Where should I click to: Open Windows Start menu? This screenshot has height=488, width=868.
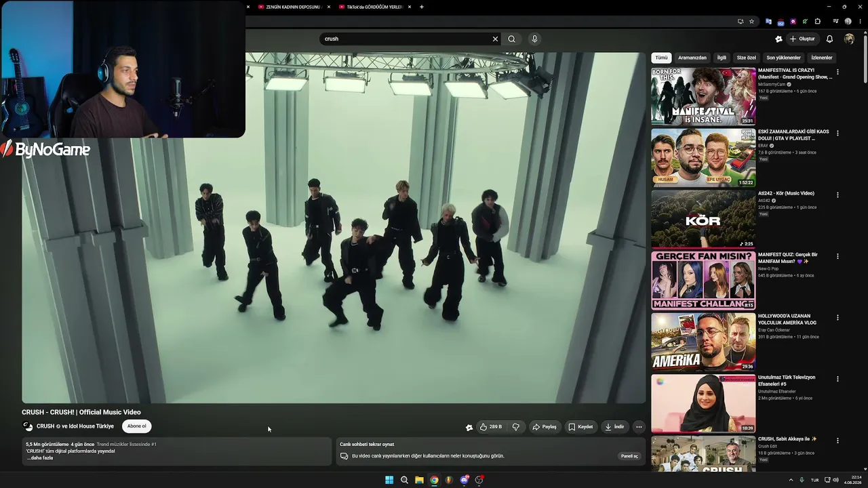coord(389,480)
